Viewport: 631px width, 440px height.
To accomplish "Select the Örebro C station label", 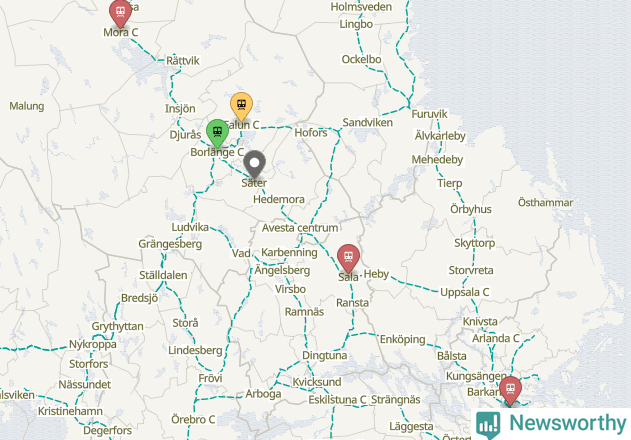I will 193,419.
